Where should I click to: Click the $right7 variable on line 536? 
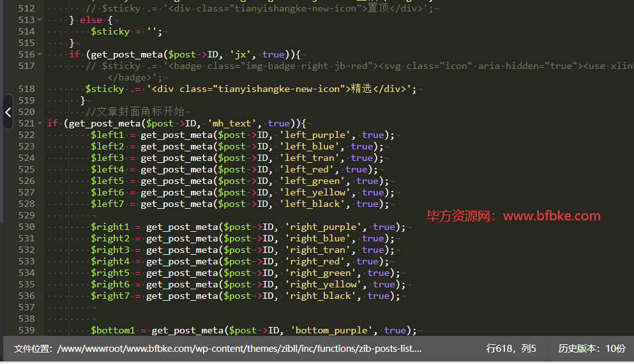coord(110,296)
